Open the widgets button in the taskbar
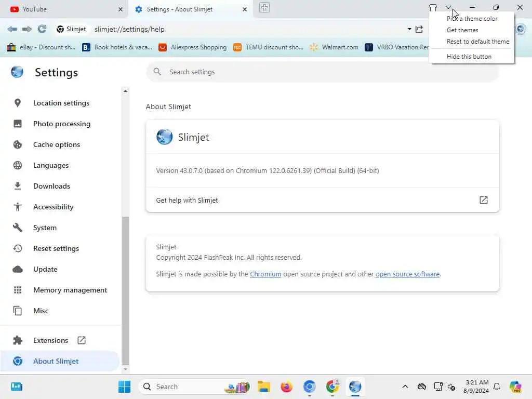This screenshot has width=532, height=399. coord(16,387)
